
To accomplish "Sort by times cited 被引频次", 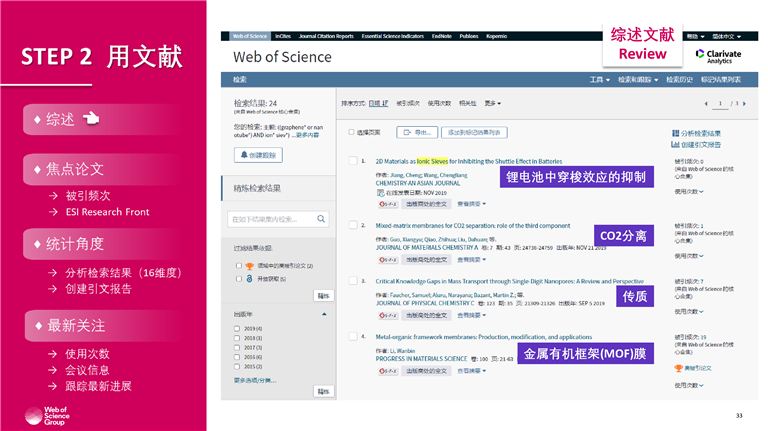I will (408, 103).
